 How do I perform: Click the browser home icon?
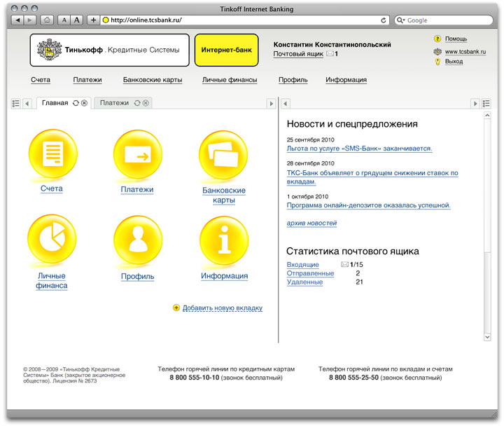(x=48, y=20)
